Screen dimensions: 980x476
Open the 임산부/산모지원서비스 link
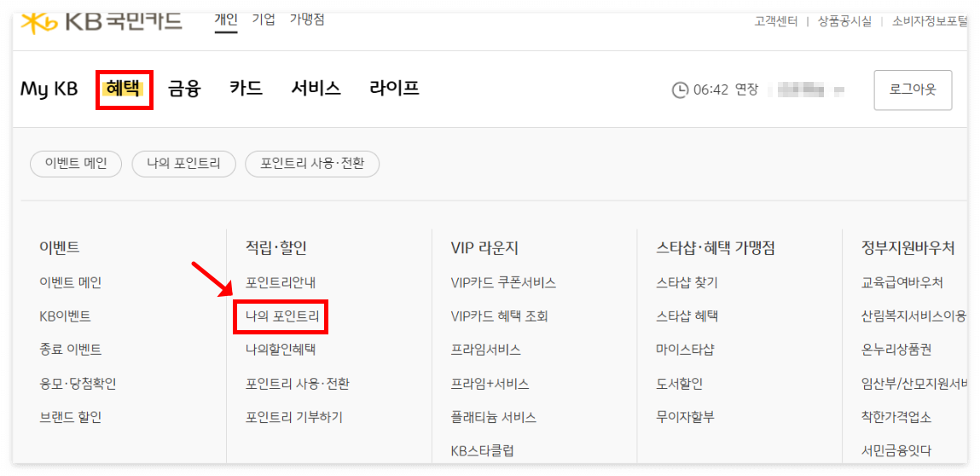pos(914,383)
